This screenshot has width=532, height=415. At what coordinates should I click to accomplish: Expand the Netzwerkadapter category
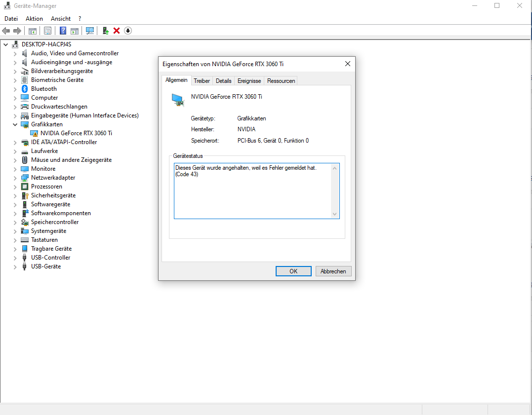(x=14, y=177)
